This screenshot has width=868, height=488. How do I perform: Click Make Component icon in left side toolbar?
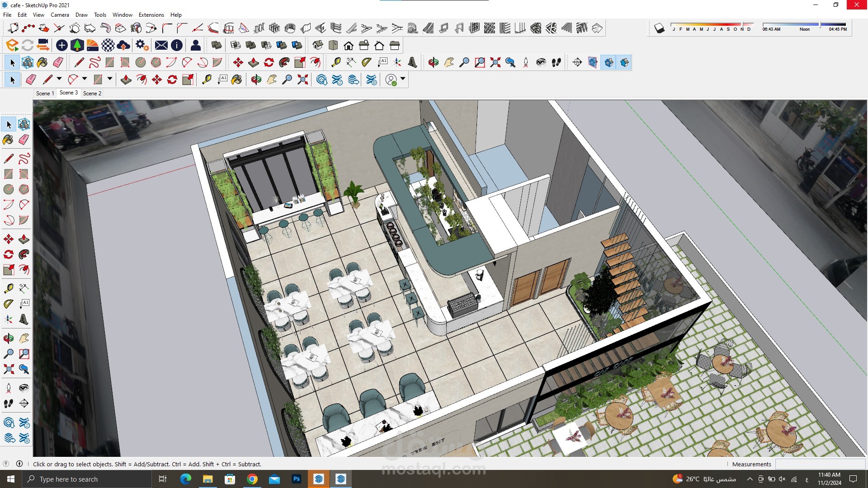coord(24,124)
